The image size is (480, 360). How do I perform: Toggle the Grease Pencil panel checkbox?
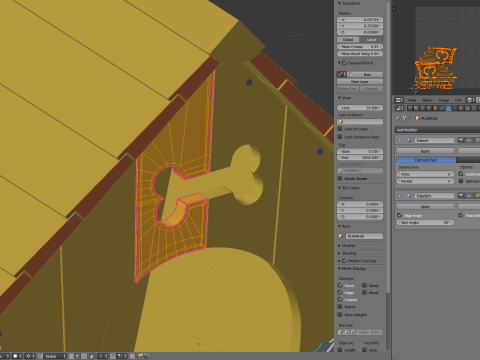(345, 63)
